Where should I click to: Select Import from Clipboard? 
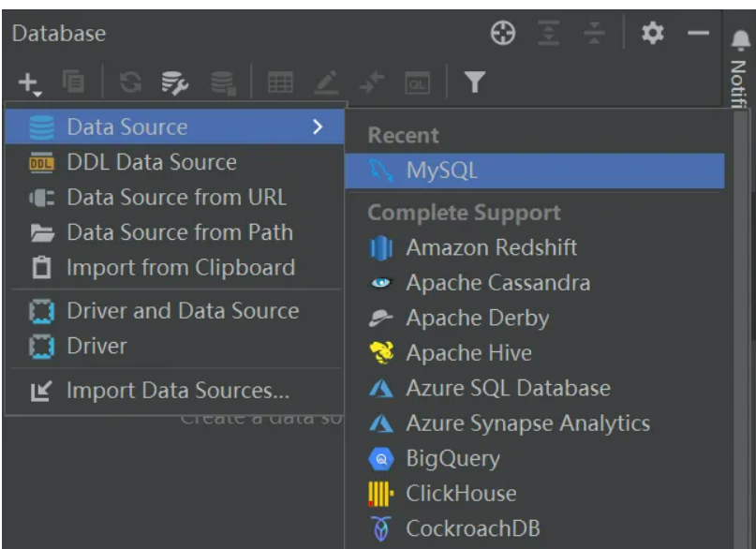174,268
